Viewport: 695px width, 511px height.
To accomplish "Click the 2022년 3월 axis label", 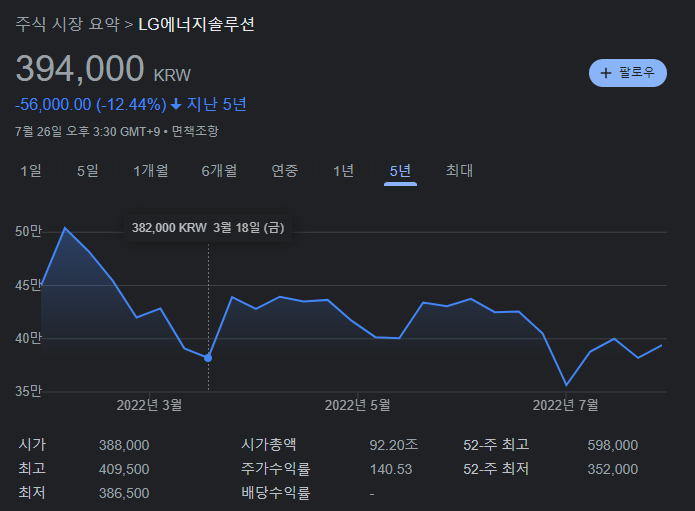I will point(149,405).
